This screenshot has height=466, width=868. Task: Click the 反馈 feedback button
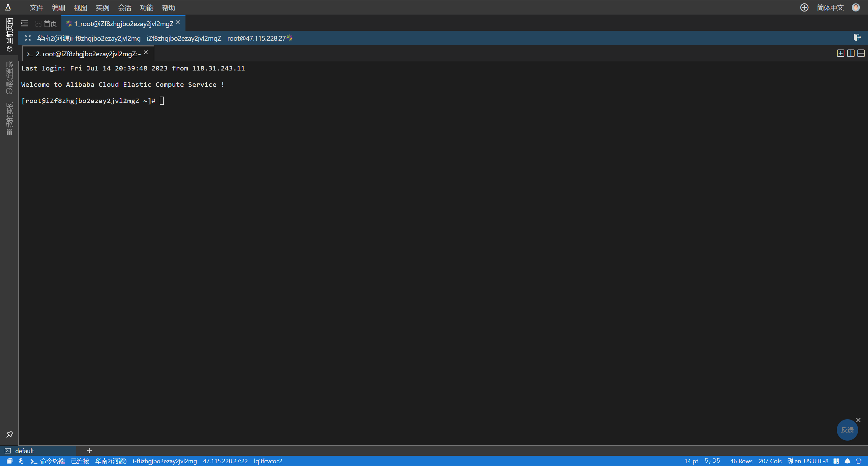[847, 430]
